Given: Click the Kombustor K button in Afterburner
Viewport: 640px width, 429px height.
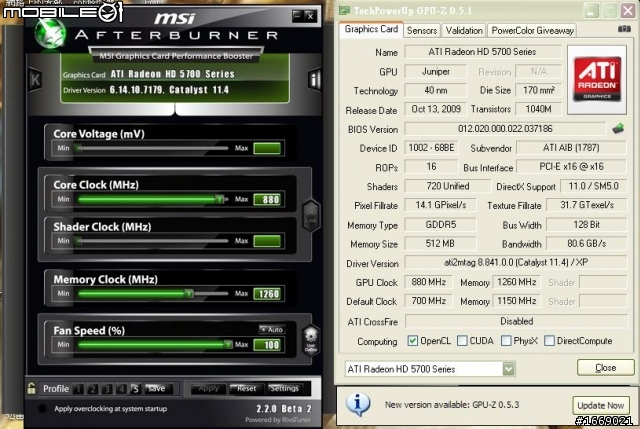Looking at the screenshot, I should tap(35, 79).
